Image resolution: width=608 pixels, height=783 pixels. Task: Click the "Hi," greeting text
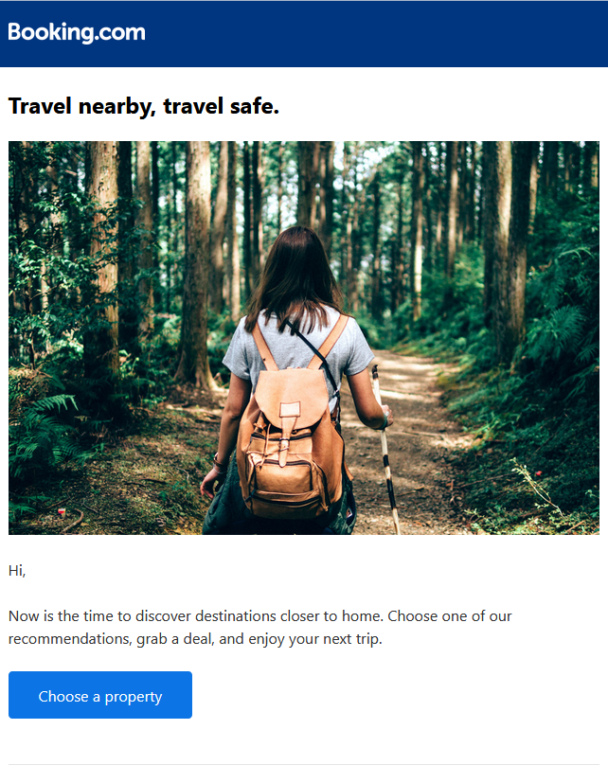(17, 571)
